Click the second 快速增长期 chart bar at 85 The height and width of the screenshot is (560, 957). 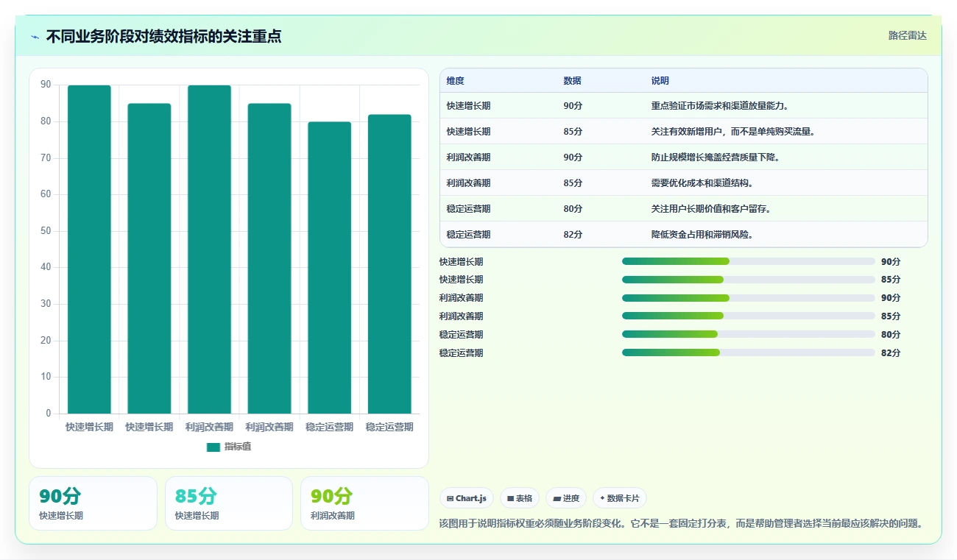coord(149,258)
